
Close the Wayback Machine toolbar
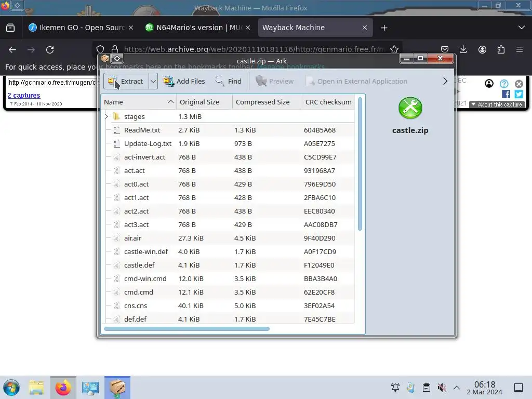coord(519,84)
